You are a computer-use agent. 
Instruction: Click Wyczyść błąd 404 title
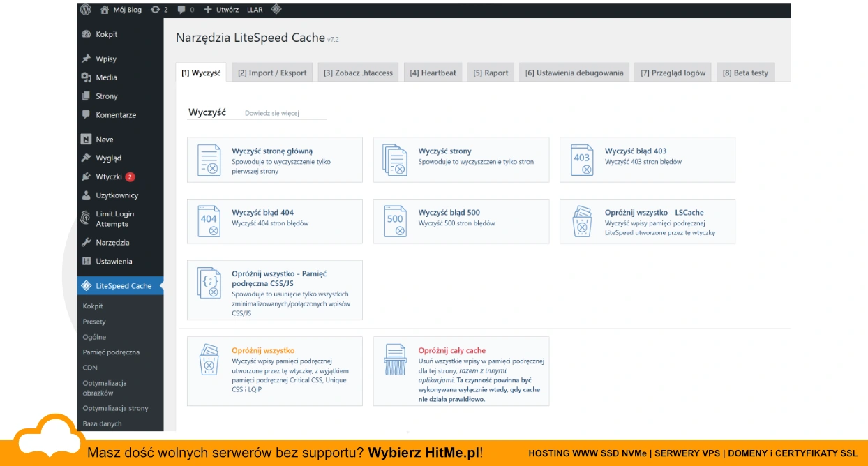[263, 213]
